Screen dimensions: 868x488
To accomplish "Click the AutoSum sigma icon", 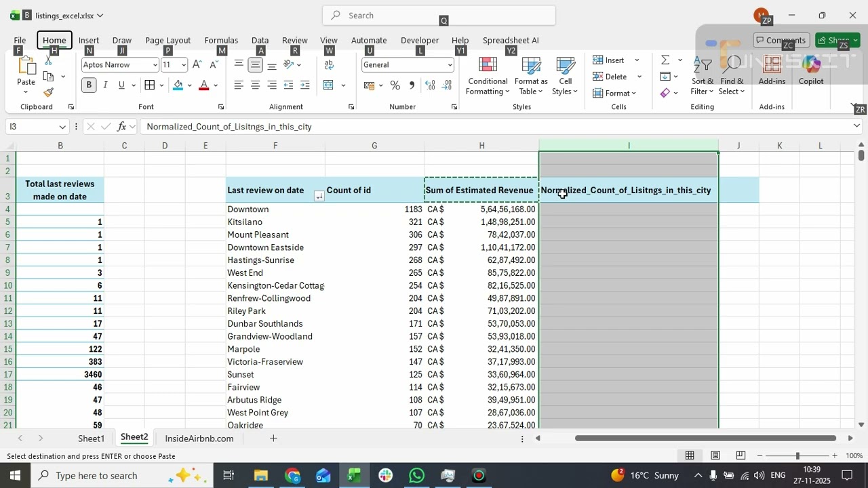I will pyautogui.click(x=665, y=60).
